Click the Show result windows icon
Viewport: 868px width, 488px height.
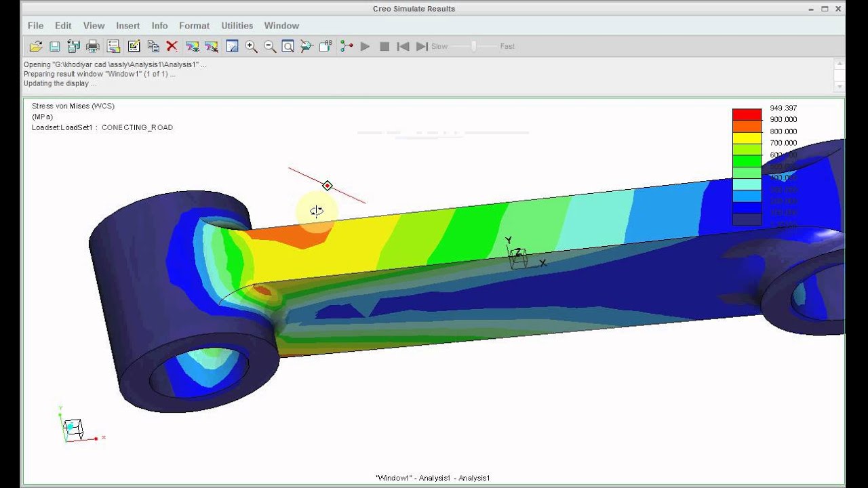pyautogui.click(x=193, y=46)
